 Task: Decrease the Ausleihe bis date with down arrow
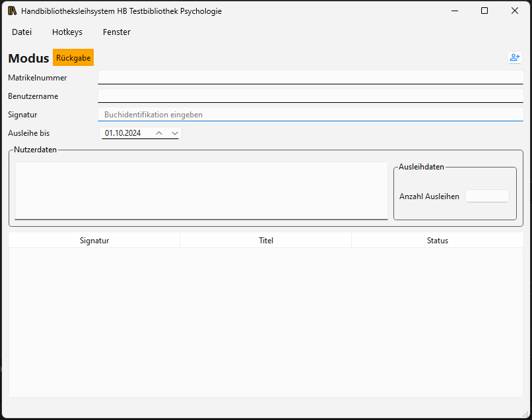tap(174, 133)
